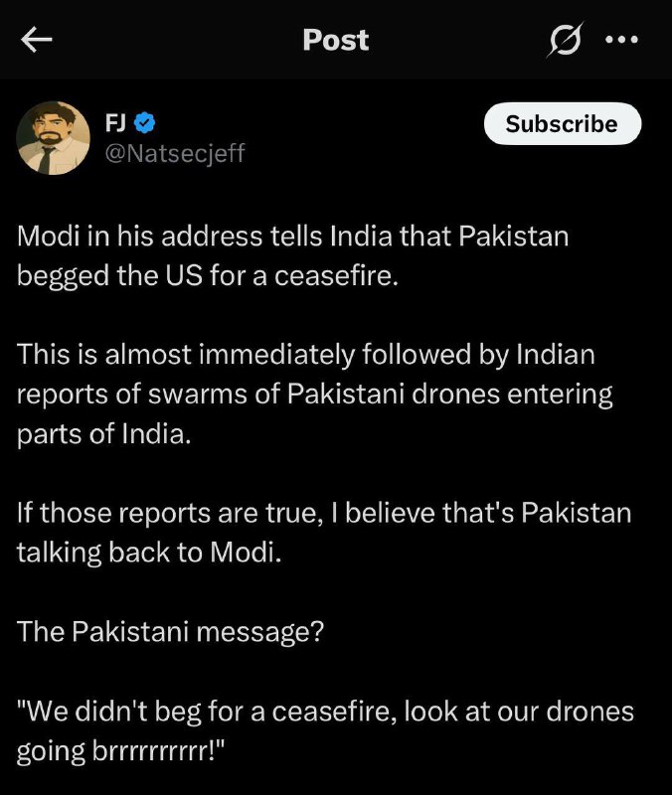Tap the line 'talking back to Modi.'
This screenshot has height=795, width=672.
point(149,553)
